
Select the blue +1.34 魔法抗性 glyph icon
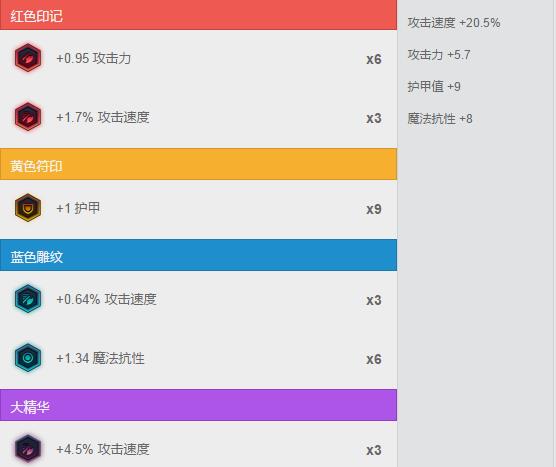click(28, 357)
